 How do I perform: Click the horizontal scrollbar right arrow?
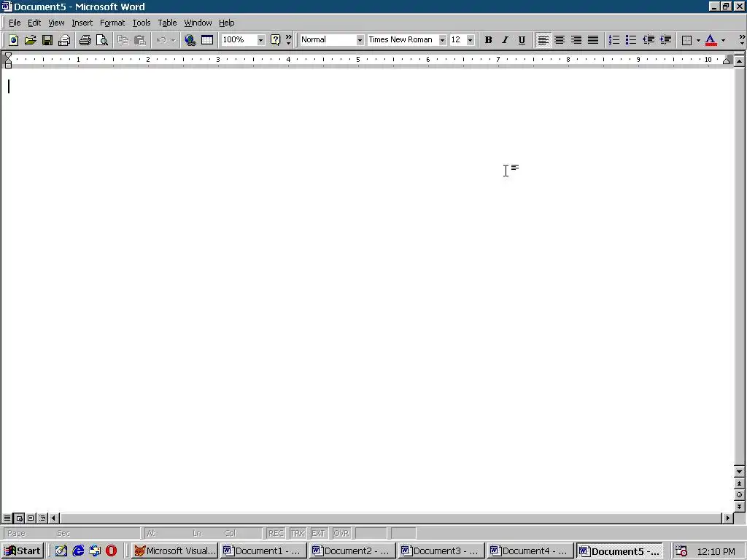click(727, 518)
